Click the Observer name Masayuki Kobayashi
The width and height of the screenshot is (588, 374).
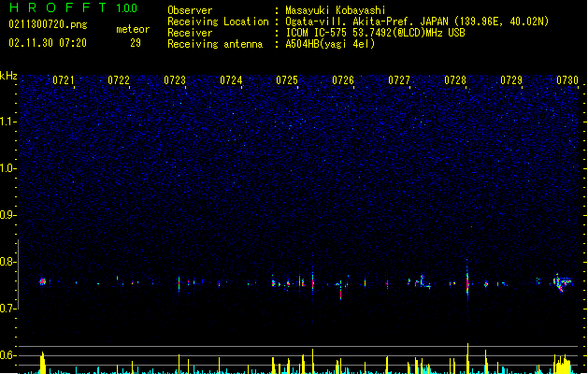[336, 10]
